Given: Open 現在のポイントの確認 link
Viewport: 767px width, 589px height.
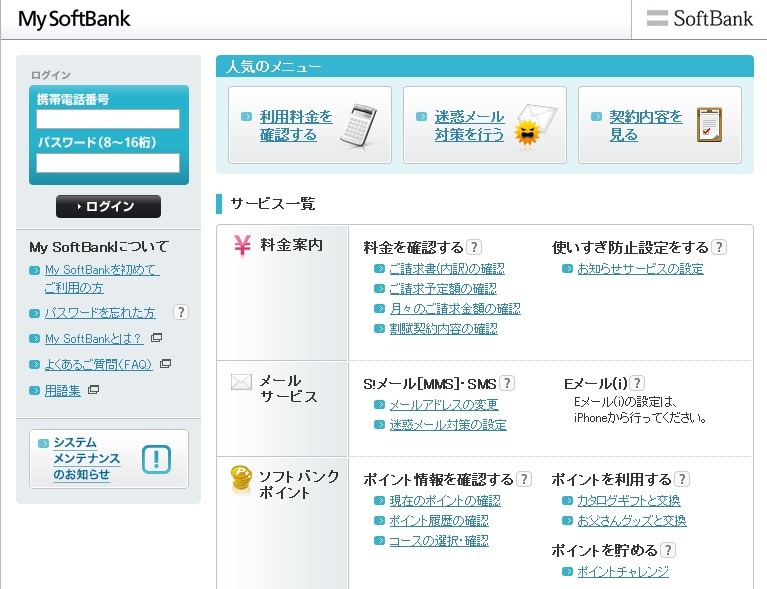Looking at the screenshot, I should [445, 500].
